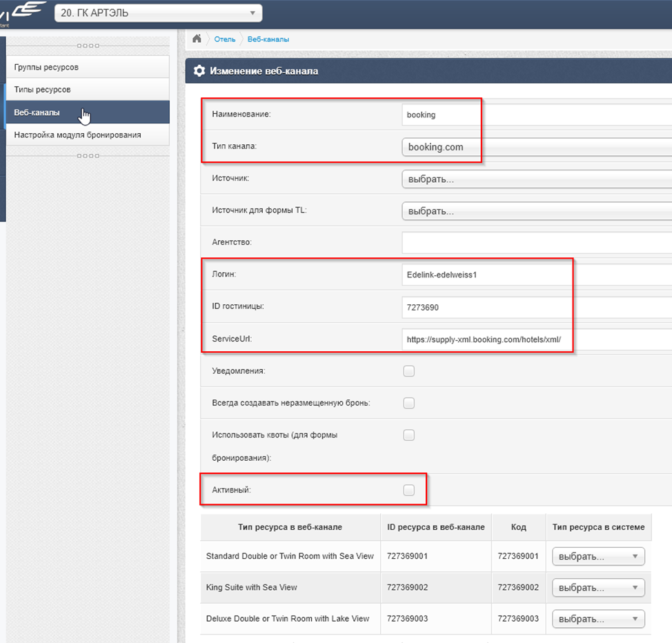Select resource type for Standard Double row

coord(598,556)
